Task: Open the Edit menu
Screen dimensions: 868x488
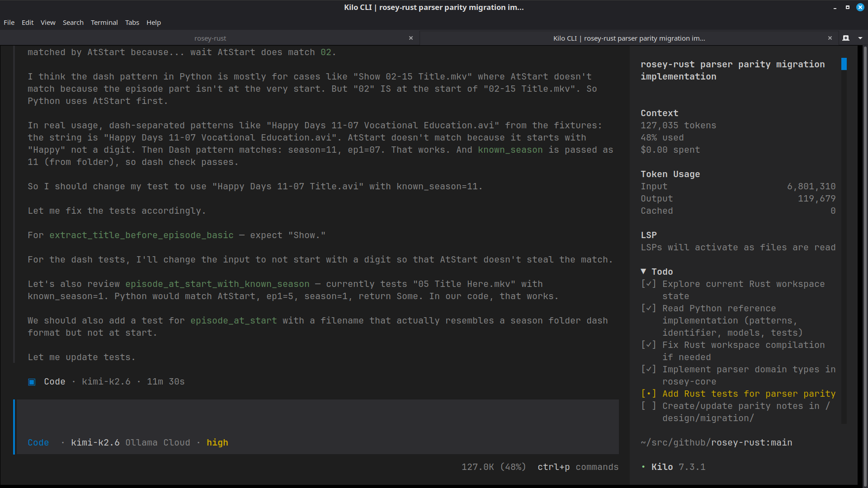Action: coord(28,23)
